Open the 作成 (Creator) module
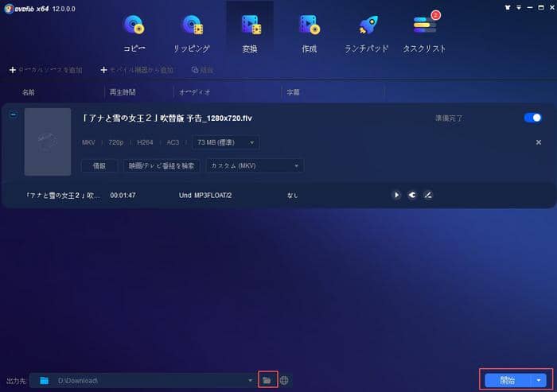Screen dimensions: 557x392 click(x=309, y=33)
